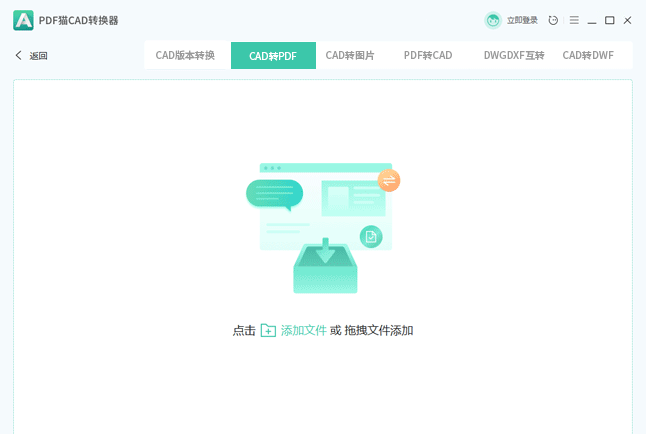Close the PDF猫CAD转换器 window

628,20
